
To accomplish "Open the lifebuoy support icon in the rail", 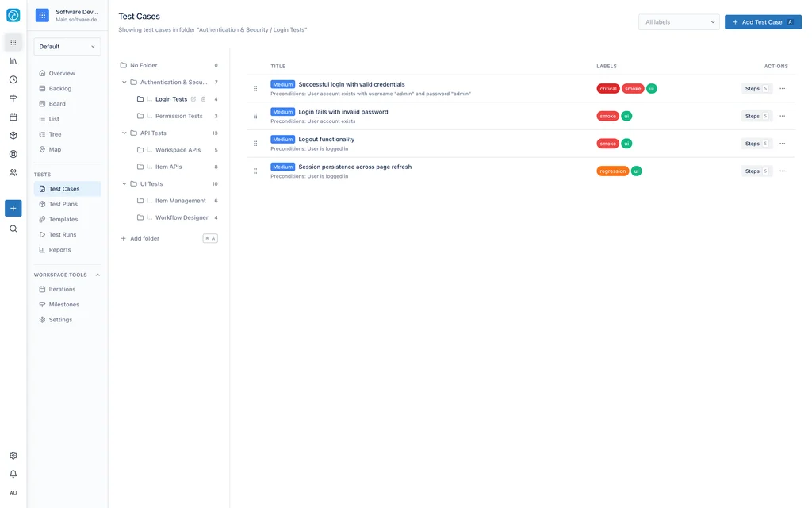I will click(13, 155).
